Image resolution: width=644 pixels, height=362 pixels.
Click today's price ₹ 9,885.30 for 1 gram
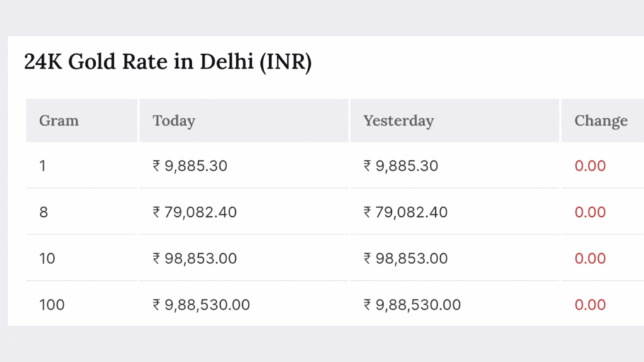[190, 166]
